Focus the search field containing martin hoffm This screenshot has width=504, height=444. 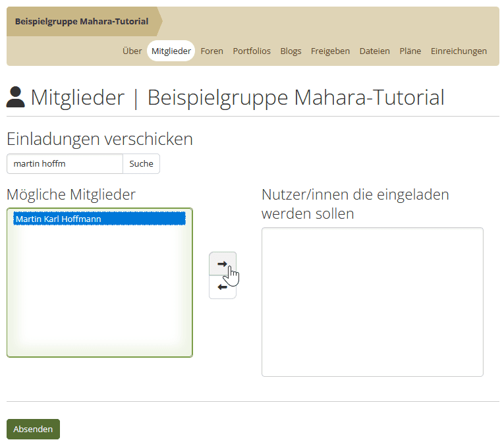(x=65, y=163)
